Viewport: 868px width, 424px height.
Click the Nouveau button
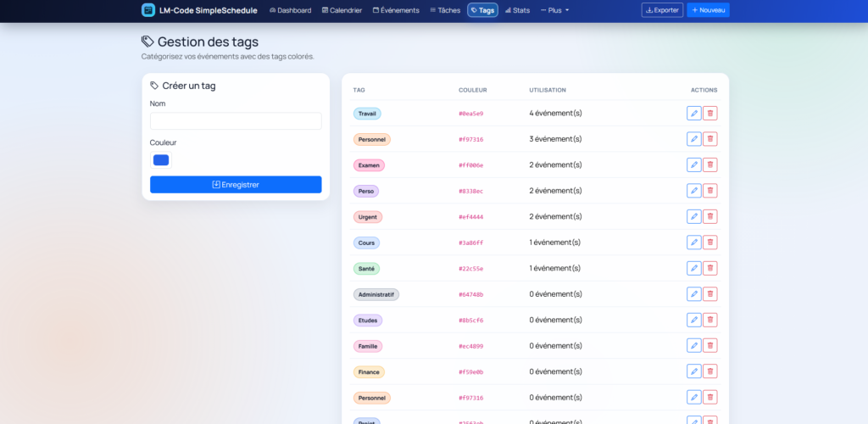[708, 10]
